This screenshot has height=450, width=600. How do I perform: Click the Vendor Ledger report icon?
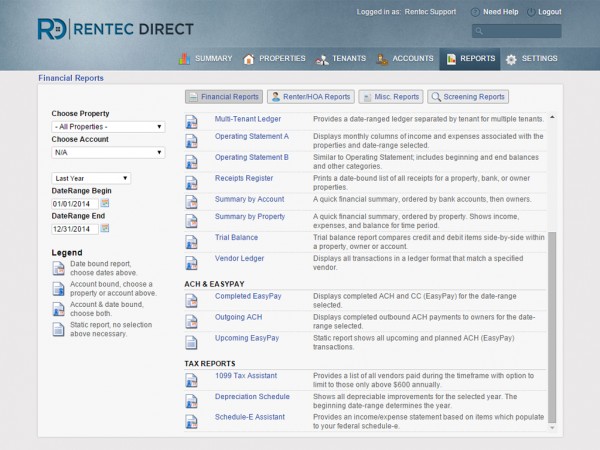click(191, 263)
